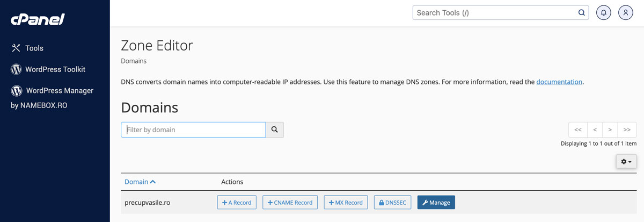Open the gear settings dropdown
This screenshot has height=222, width=644.
point(626,161)
